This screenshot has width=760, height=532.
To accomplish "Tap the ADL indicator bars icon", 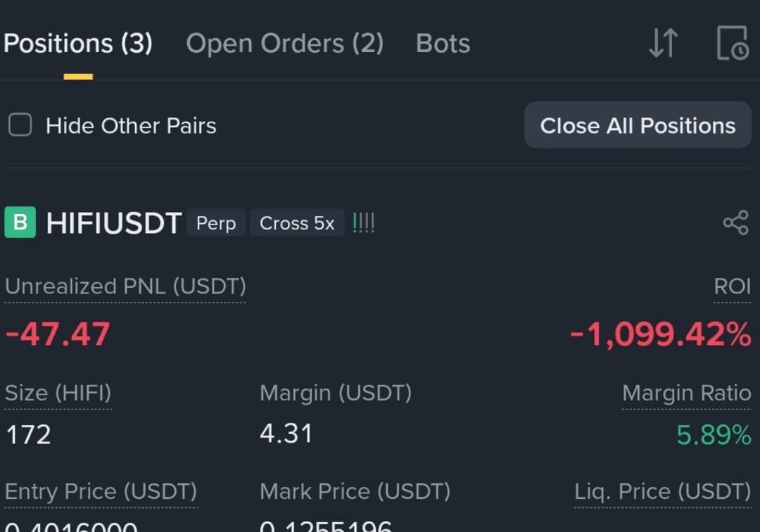I will [363, 223].
